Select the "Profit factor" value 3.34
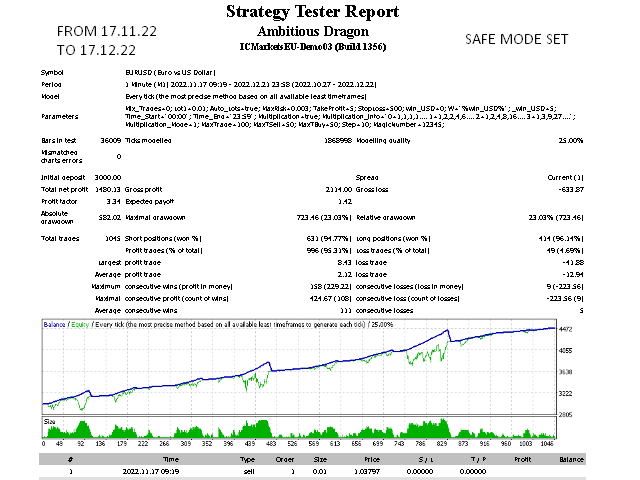Viewport: 640px width, 480px height. click(x=113, y=202)
